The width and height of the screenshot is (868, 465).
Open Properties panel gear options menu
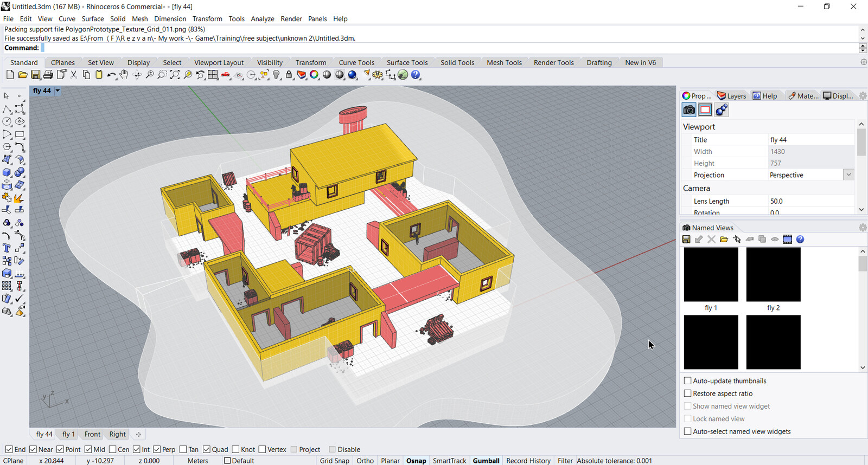click(863, 96)
